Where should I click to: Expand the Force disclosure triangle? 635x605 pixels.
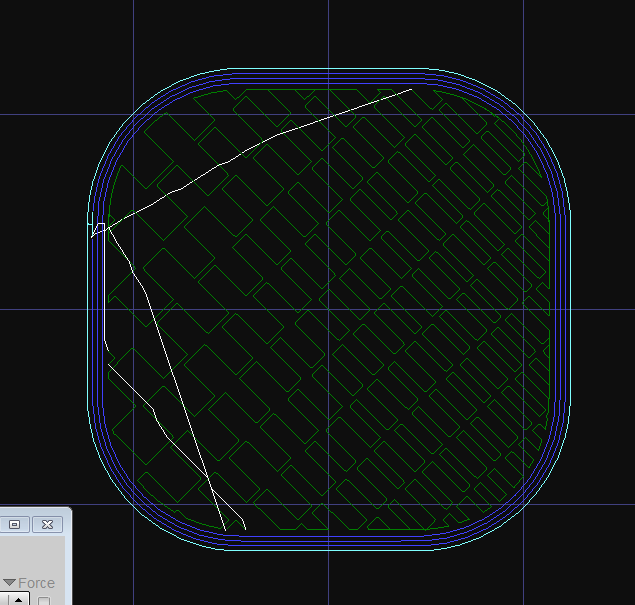click(x=9, y=583)
